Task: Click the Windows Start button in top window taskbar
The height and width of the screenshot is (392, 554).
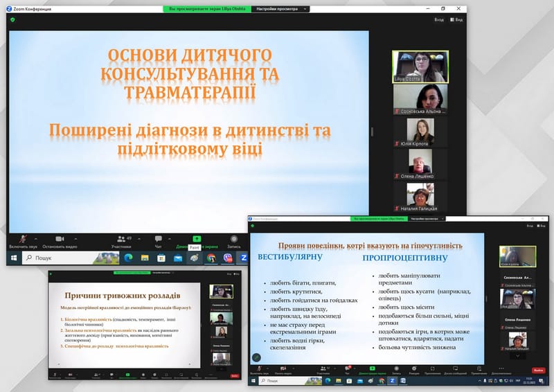Action: pyautogui.click(x=14, y=258)
